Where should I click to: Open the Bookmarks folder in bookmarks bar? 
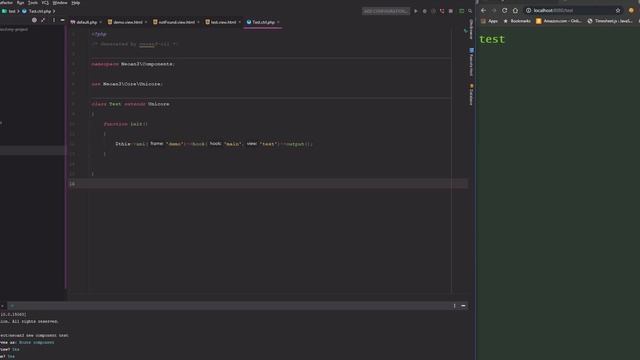pyautogui.click(x=517, y=21)
